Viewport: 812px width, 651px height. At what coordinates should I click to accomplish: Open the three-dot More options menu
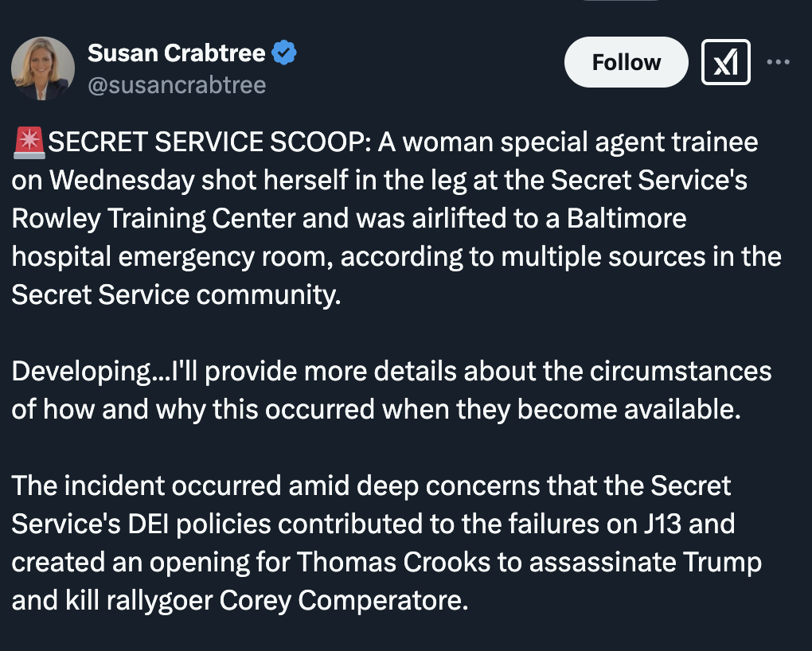pos(778,62)
